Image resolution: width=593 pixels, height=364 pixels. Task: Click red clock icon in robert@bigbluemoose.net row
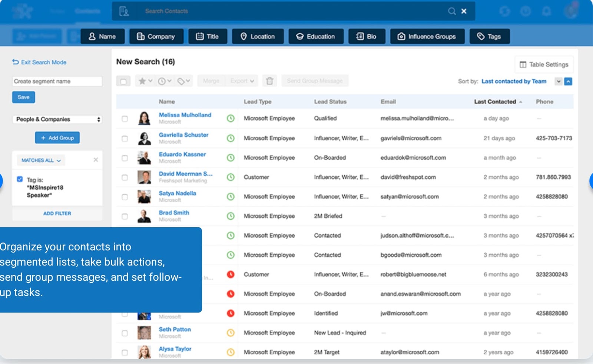(x=231, y=274)
